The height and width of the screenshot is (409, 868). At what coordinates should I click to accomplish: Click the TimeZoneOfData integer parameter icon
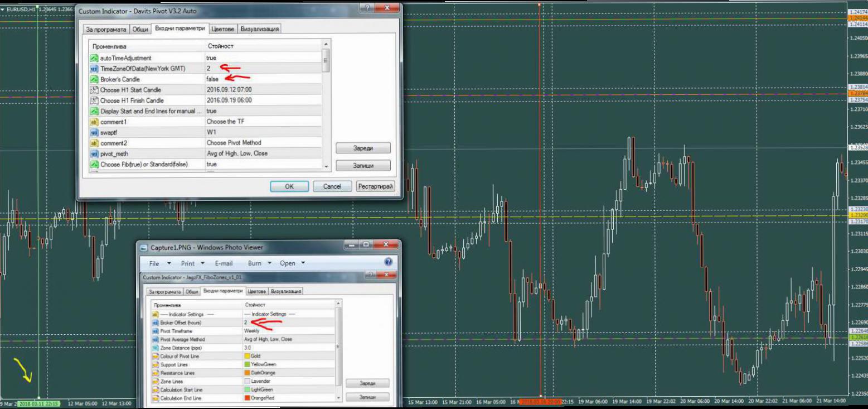[x=94, y=69]
